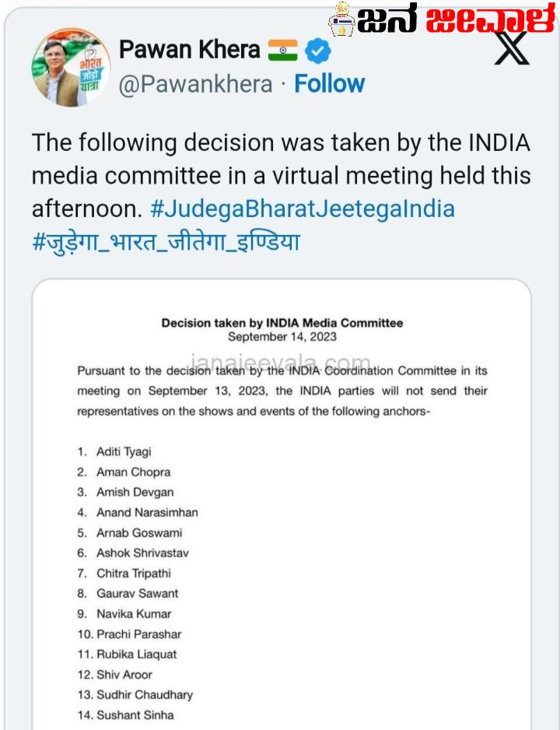Click Pawan Khera's profile avatar
560x730 pixels.
pyautogui.click(x=71, y=68)
